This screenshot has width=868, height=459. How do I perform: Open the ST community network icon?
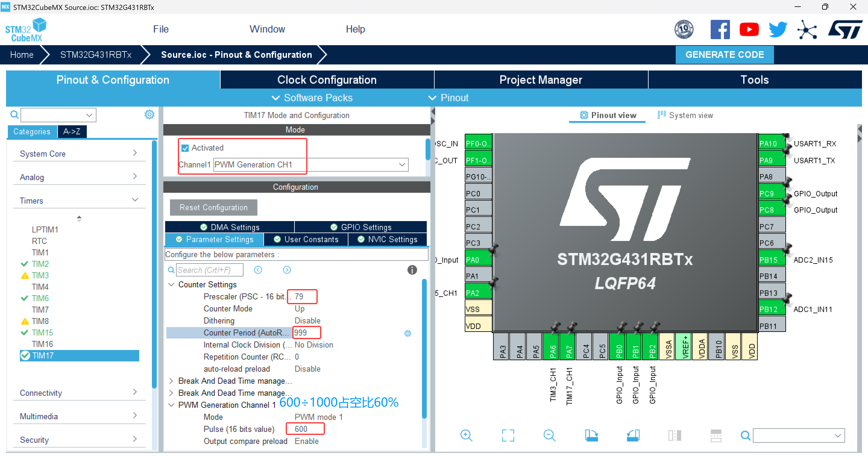click(807, 30)
